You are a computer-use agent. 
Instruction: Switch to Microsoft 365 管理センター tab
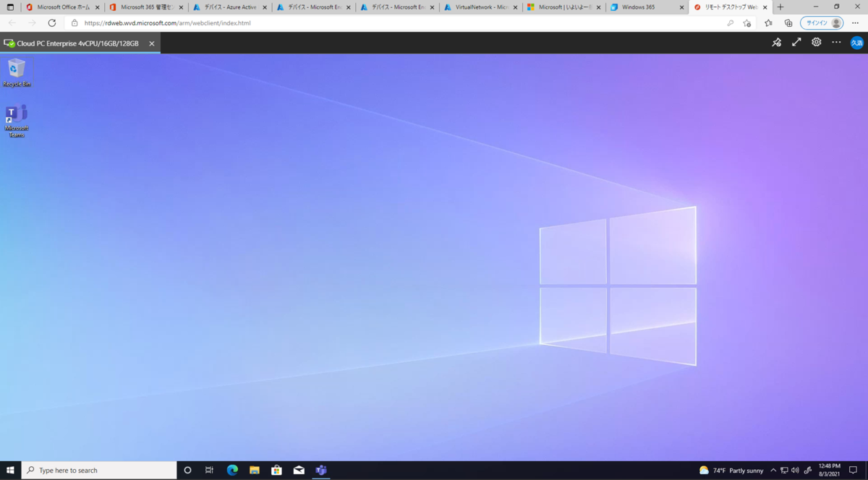coord(145,7)
